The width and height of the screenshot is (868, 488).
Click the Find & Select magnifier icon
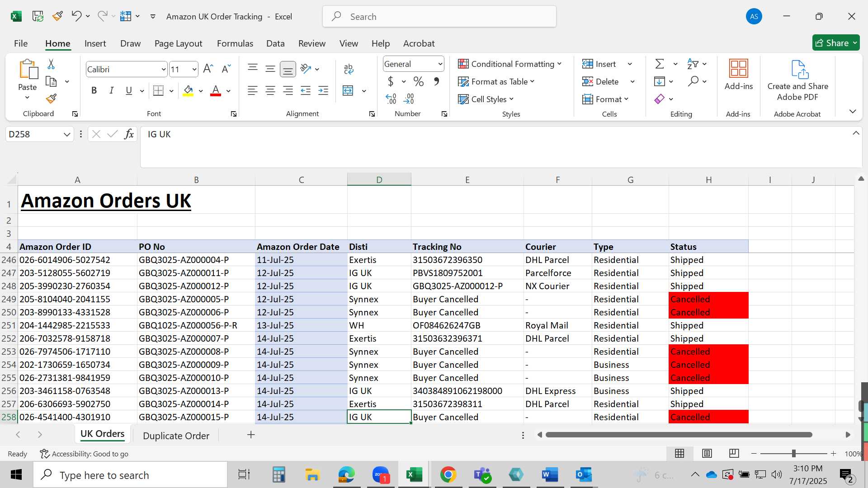pyautogui.click(x=693, y=81)
